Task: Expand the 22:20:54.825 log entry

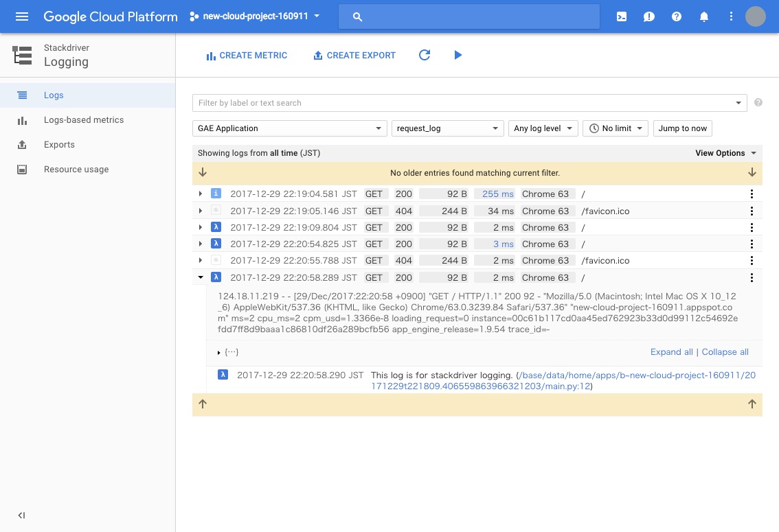Action: coord(200,244)
